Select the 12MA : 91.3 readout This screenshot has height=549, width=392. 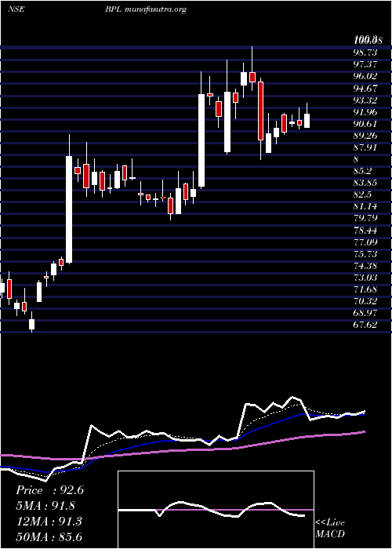tap(49, 522)
